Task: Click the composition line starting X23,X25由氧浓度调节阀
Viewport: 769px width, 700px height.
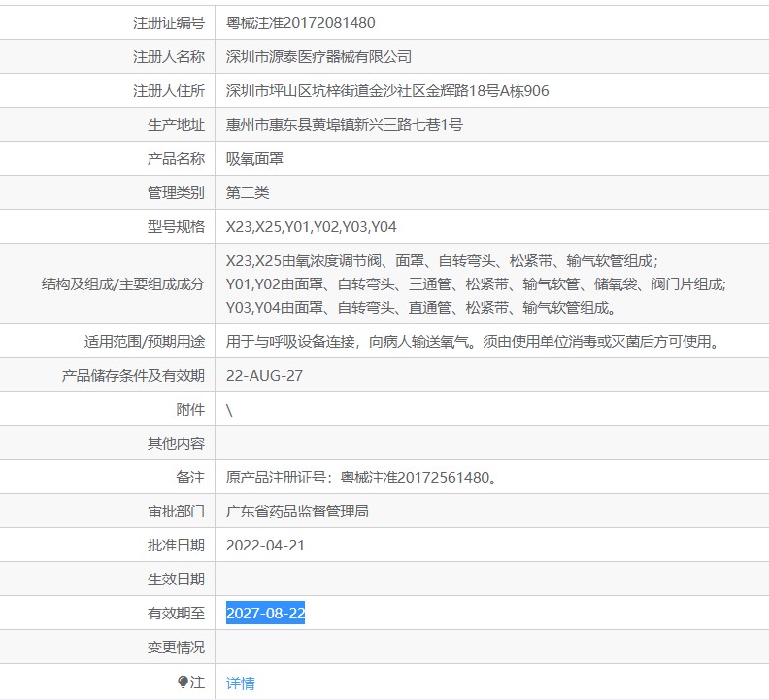Action: pos(442,260)
